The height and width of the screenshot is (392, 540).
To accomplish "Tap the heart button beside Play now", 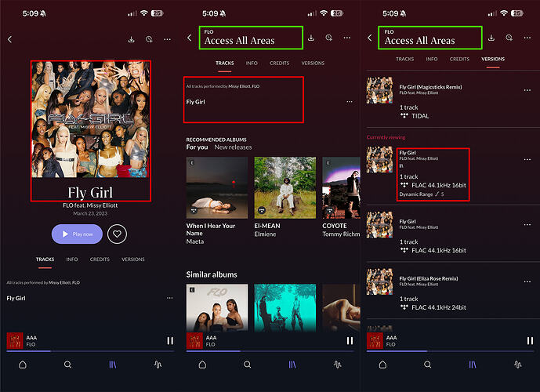I will point(117,234).
